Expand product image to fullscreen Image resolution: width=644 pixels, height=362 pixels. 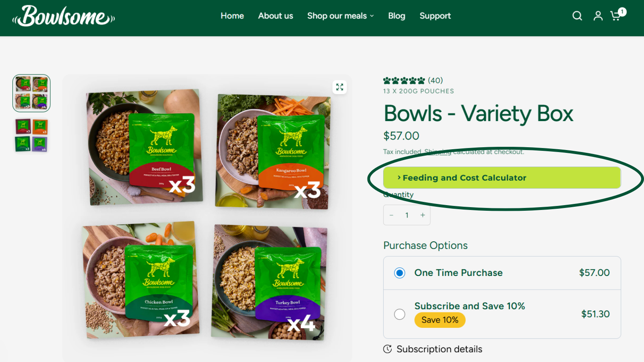point(340,87)
